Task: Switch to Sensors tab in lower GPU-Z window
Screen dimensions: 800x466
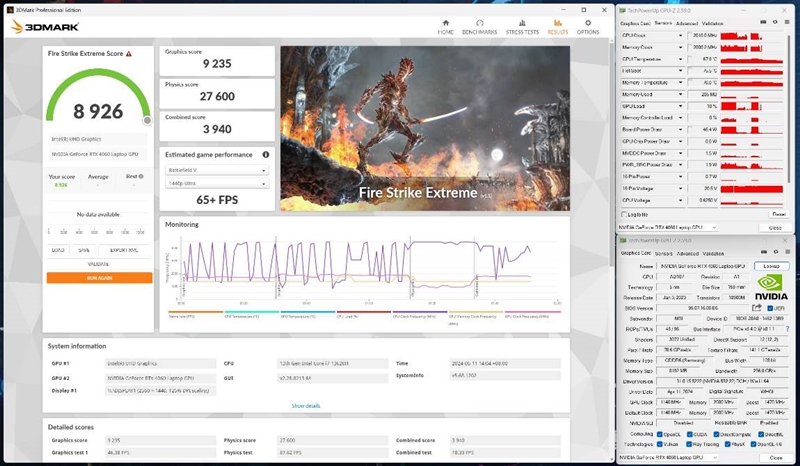Action: (x=663, y=253)
